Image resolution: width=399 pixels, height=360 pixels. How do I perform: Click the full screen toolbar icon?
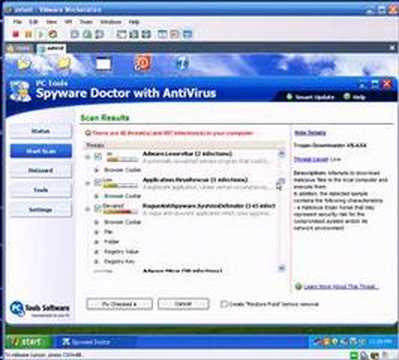click(146, 34)
